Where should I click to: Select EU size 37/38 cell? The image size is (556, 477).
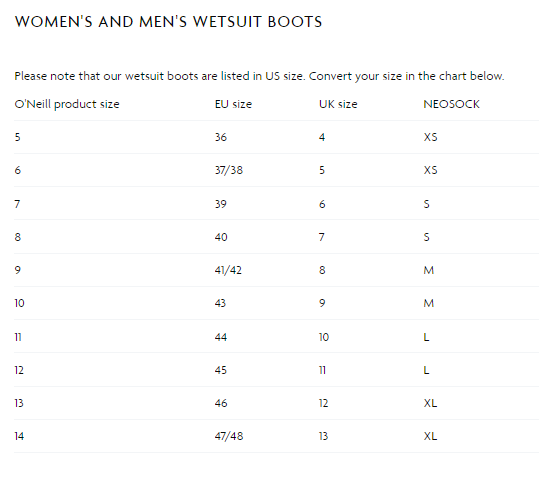[229, 170]
